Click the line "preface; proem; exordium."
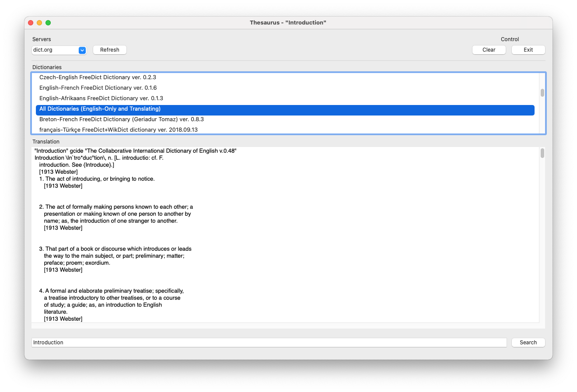577x392 pixels. 77,263
